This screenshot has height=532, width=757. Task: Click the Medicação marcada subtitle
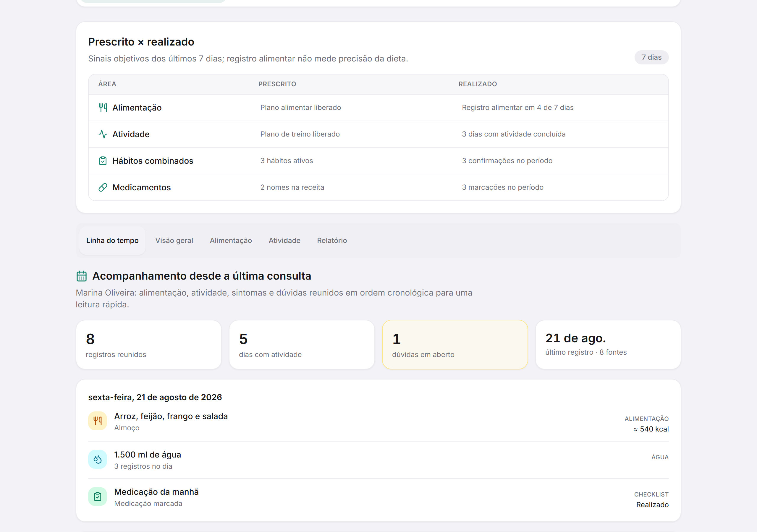148,504
